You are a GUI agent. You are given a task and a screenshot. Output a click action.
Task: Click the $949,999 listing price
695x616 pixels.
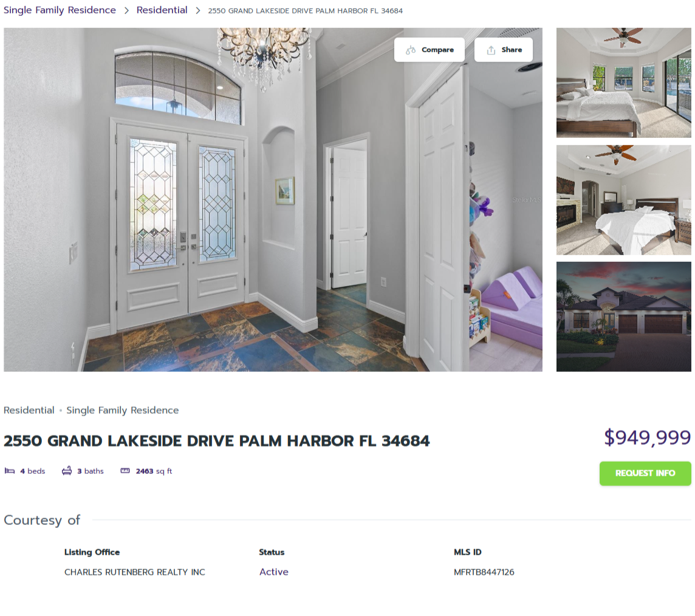click(647, 437)
